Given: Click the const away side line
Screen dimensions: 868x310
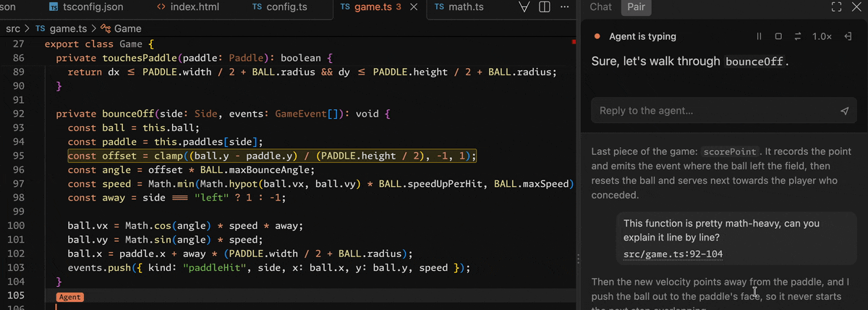Looking at the screenshot, I should [176, 198].
